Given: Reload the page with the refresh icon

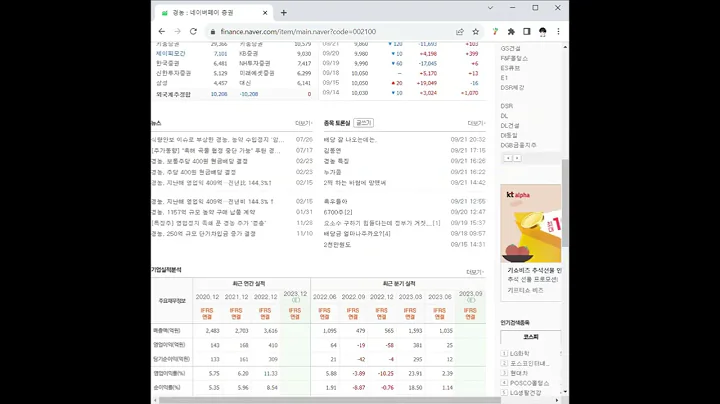Looking at the screenshot, I should tap(193, 32).
